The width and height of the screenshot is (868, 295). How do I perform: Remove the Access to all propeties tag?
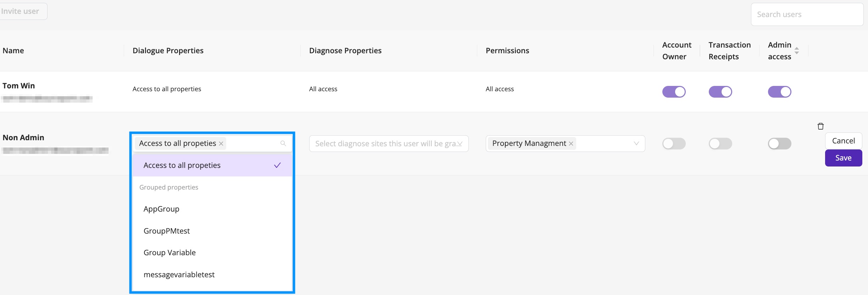(x=221, y=143)
